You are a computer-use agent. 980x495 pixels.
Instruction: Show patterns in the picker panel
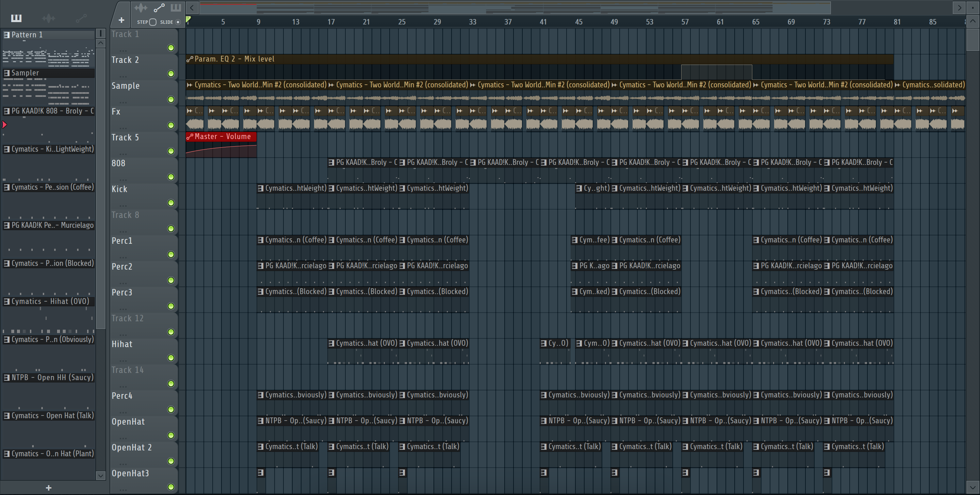(16, 18)
